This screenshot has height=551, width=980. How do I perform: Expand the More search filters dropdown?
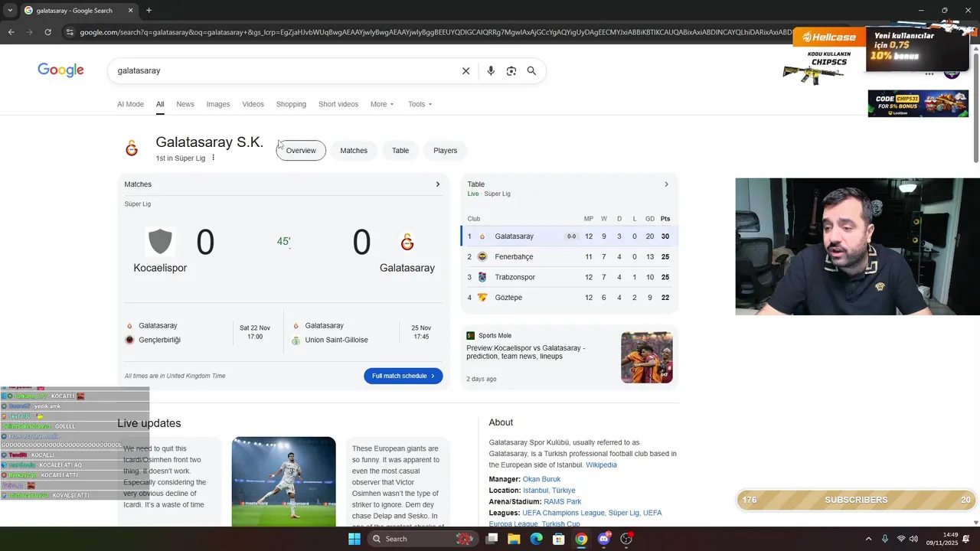point(382,104)
